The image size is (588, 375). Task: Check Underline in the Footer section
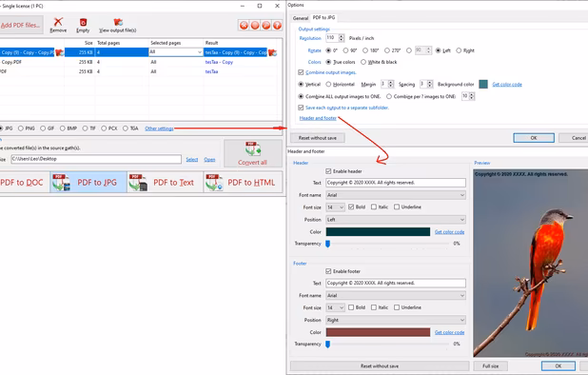pyautogui.click(x=397, y=307)
